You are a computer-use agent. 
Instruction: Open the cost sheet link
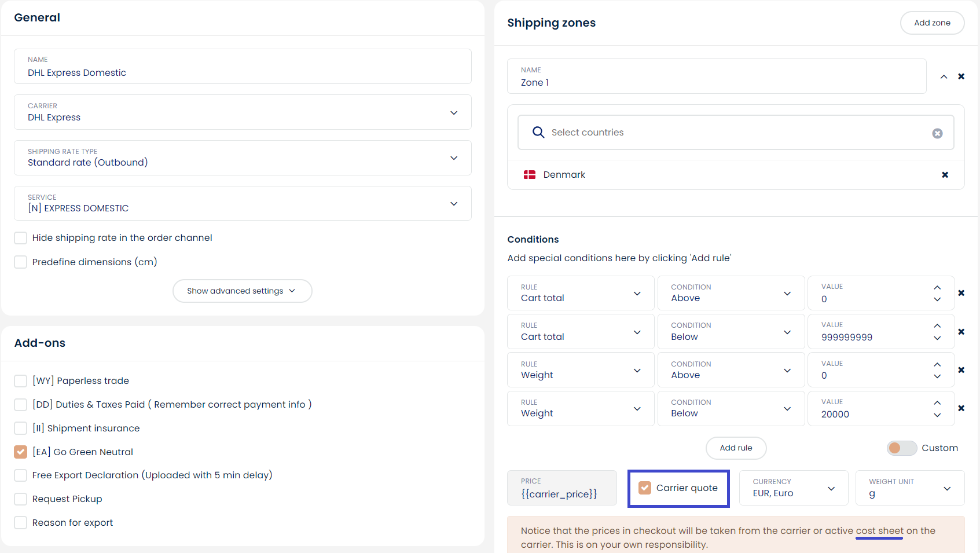click(879, 531)
